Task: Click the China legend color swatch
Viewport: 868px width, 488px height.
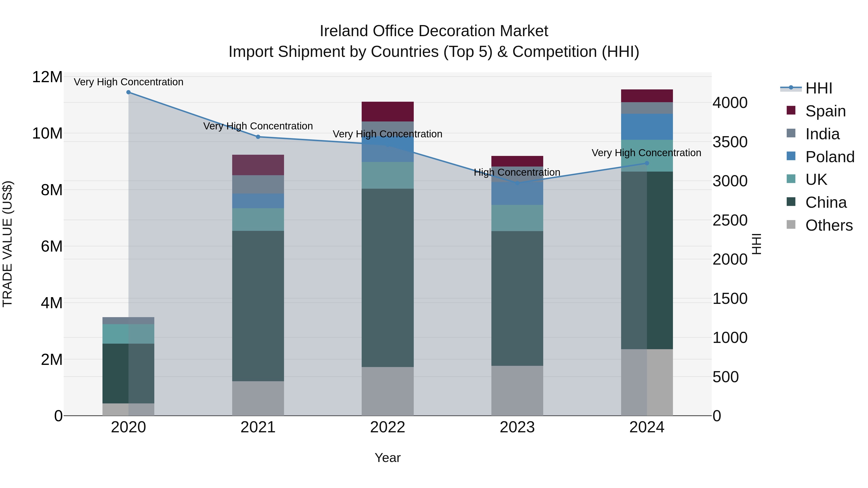Action: 791,202
